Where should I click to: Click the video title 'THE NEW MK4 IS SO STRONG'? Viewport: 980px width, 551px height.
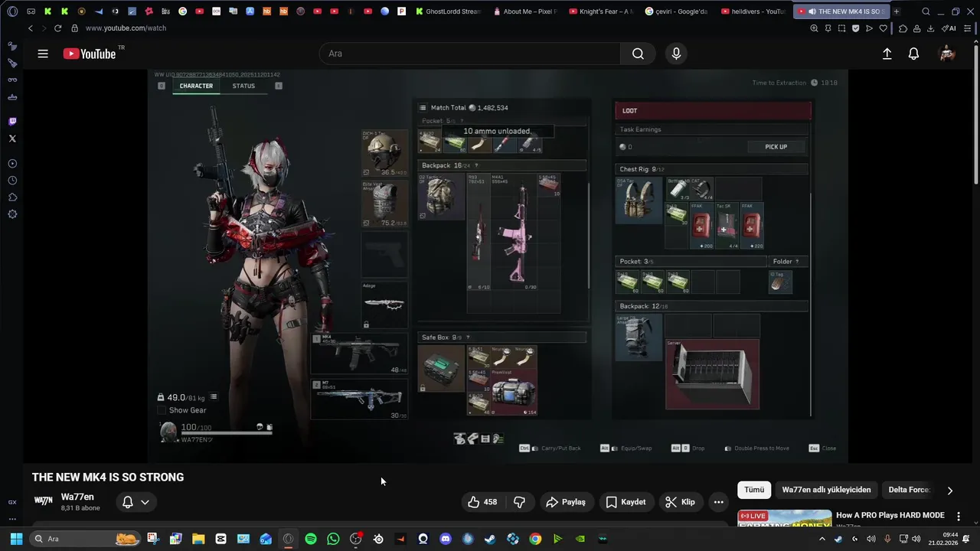108,477
